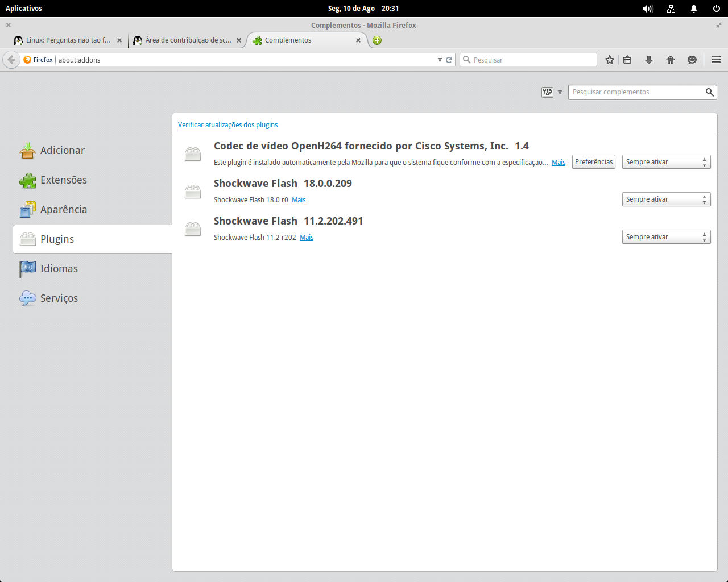The height and width of the screenshot is (582, 728).
Task: Open the Serviços section
Action: click(92, 298)
